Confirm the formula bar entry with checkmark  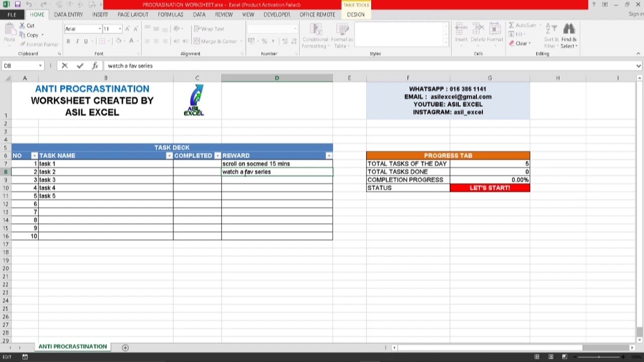click(x=80, y=66)
